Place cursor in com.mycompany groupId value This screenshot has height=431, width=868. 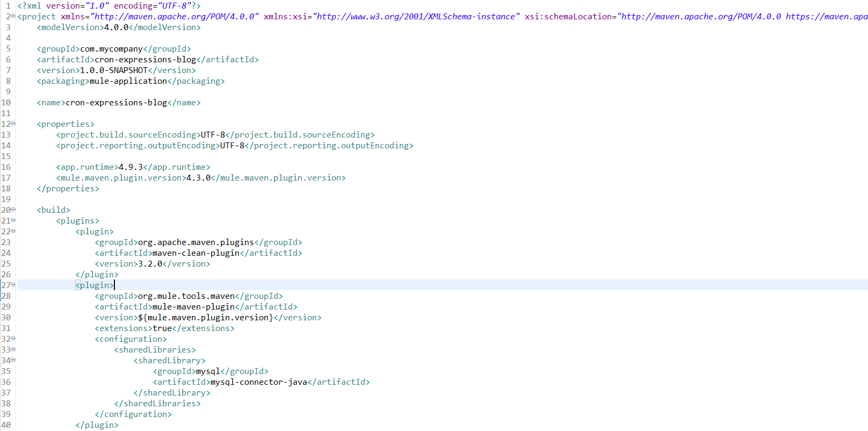[x=111, y=49]
